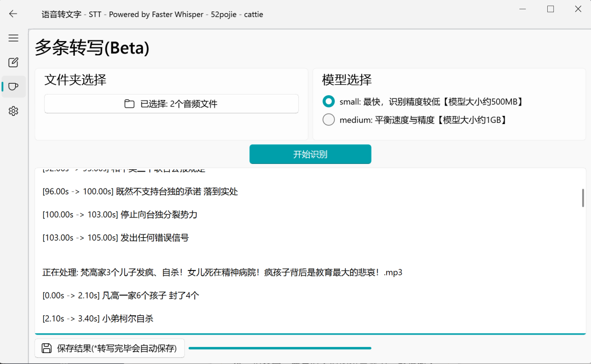Open the single transcription edit page icon

point(13,63)
